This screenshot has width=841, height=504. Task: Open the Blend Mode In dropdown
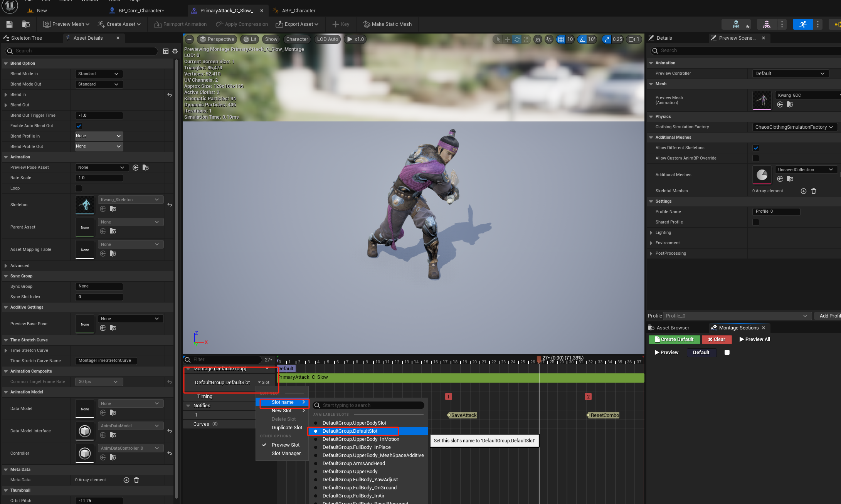(x=99, y=74)
